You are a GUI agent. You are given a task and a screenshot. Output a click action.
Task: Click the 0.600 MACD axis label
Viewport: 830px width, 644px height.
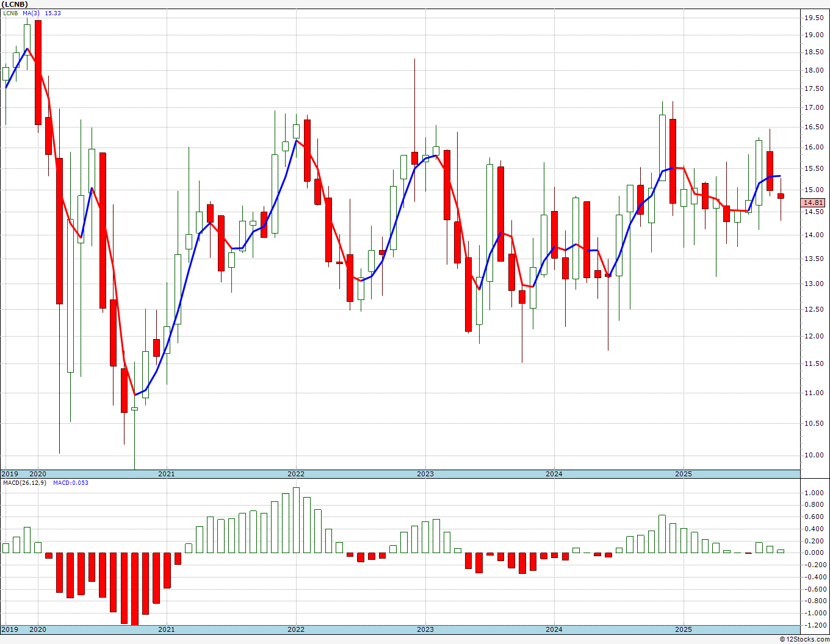tap(815, 517)
